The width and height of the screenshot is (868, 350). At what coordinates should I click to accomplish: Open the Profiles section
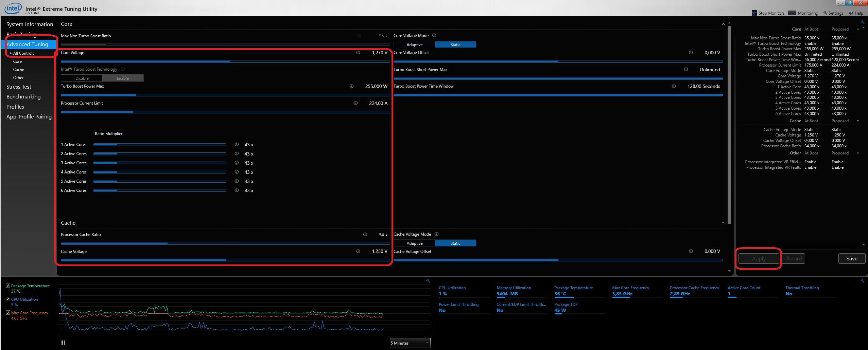(15, 107)
